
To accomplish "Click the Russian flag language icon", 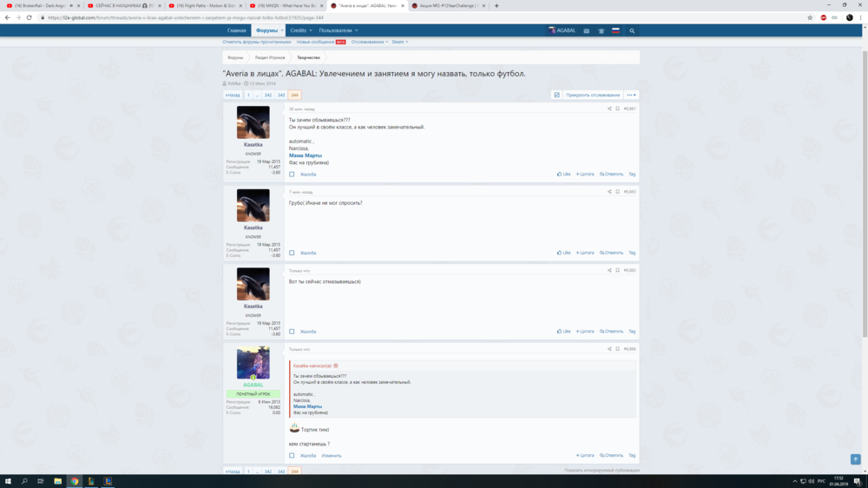I will point(615,30).
